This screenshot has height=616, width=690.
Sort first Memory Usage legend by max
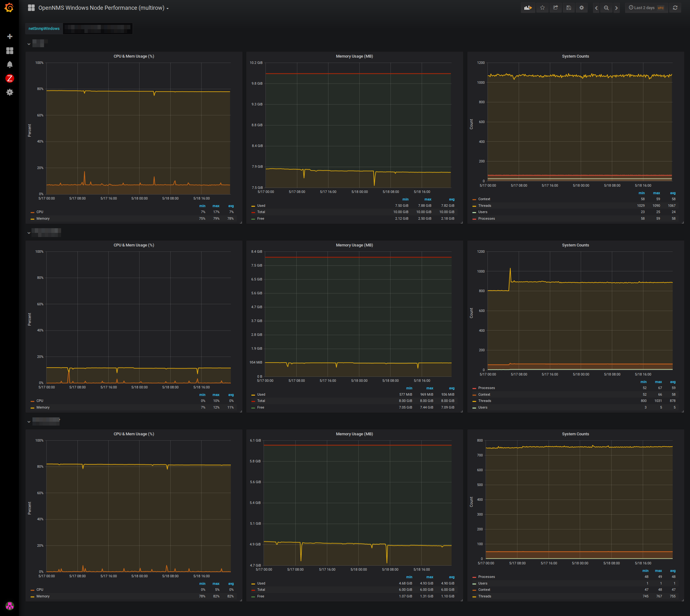(428, 199)
